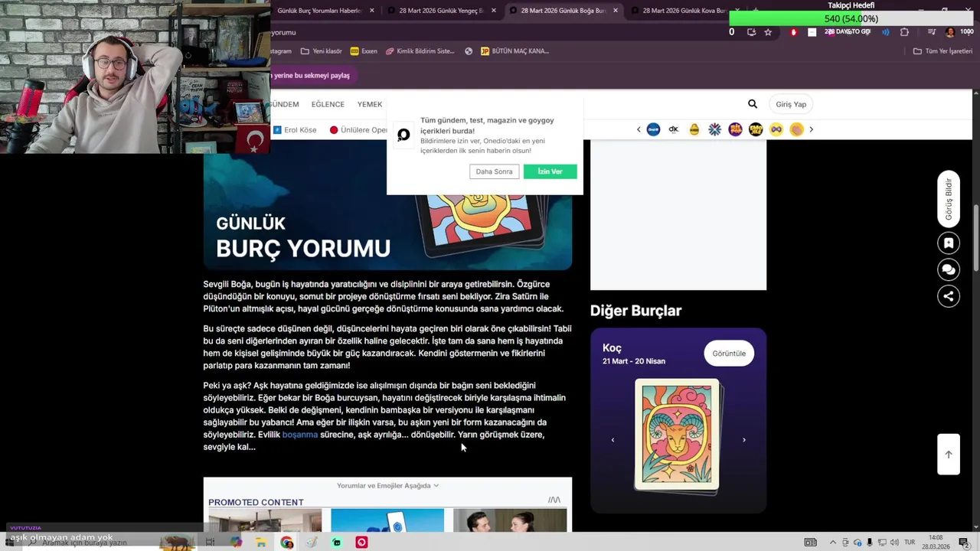Save the article with the bookmark icon
This screenshot has width=980, height=551.
click(949, 243)
